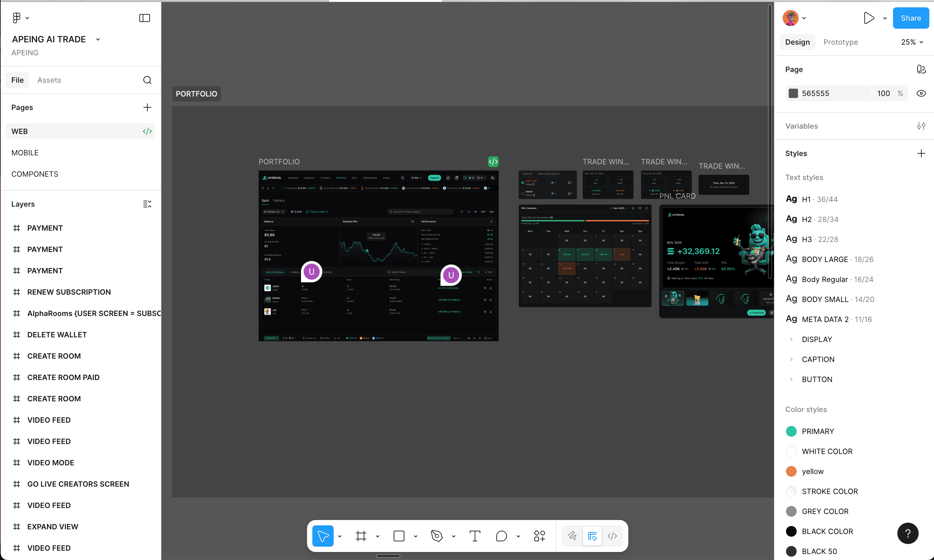
Task: Toggle the sidebar panel layout icon
Action: (x=145, y=18)
